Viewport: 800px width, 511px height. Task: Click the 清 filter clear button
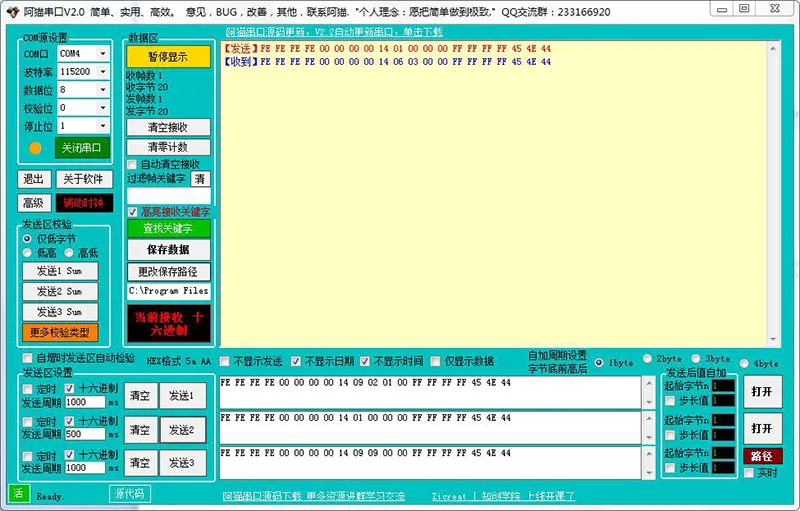pos(200,179)
